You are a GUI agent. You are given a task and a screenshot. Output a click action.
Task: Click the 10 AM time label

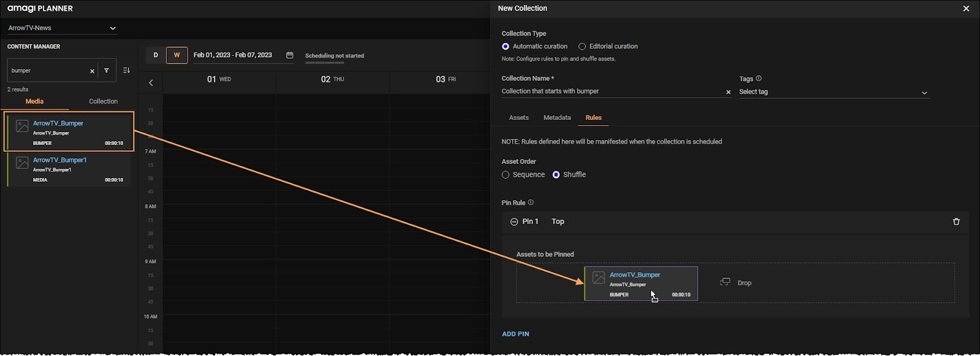pos(150,316)
